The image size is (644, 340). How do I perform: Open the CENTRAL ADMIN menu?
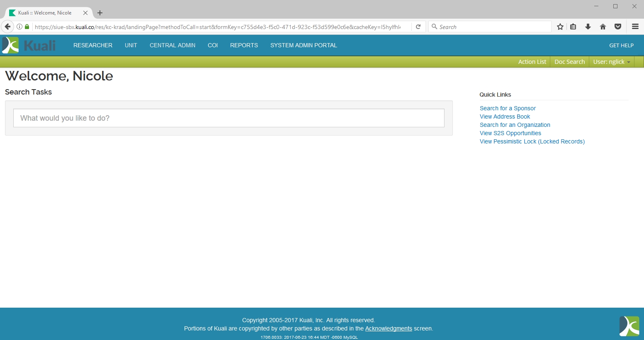click(173, 45)
